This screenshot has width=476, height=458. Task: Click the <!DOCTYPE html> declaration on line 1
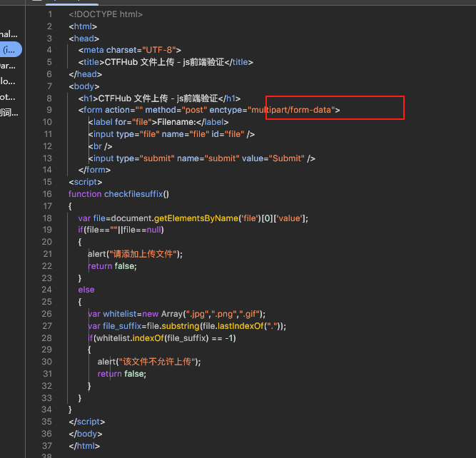pyautogui.click(x=106, y=14)
